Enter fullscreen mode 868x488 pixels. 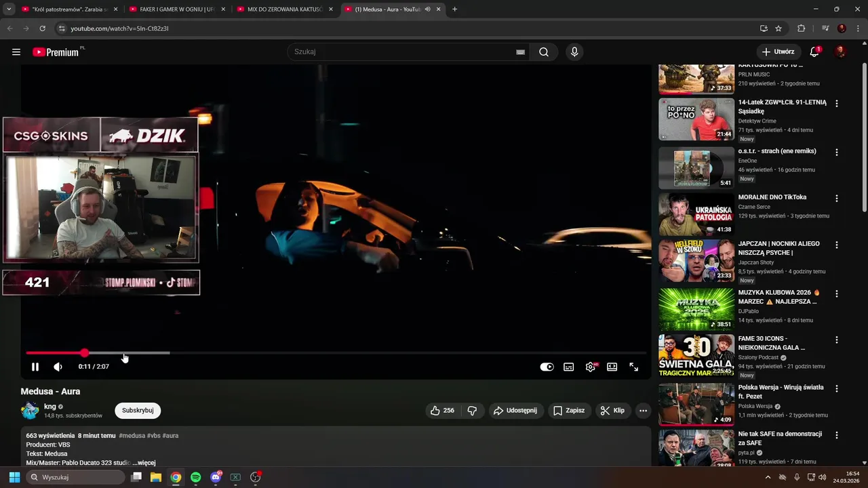click(634, 367)
